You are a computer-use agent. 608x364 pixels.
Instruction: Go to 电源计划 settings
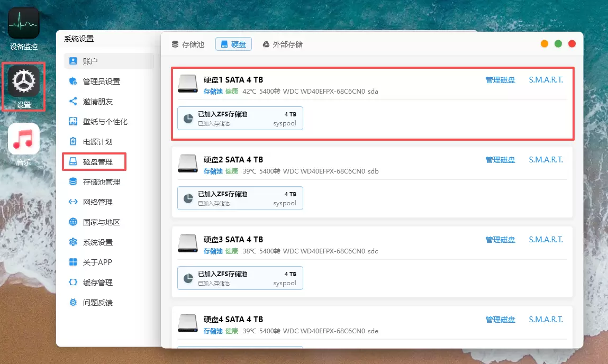tap(98, 142)
